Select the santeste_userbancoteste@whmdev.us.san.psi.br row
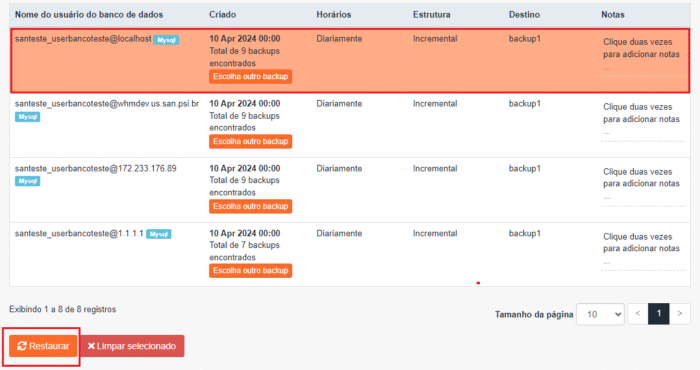Image resolution: width=700 pixels, height=370 pixels. [x=350, y=125]
